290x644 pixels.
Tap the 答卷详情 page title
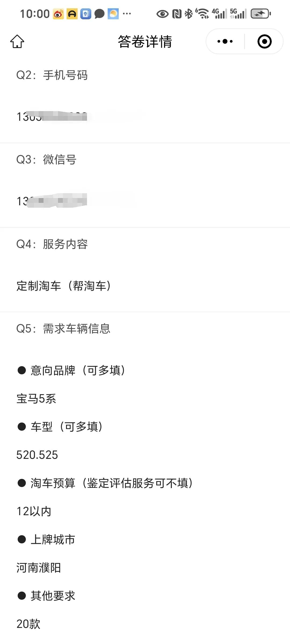click(145, 42)
